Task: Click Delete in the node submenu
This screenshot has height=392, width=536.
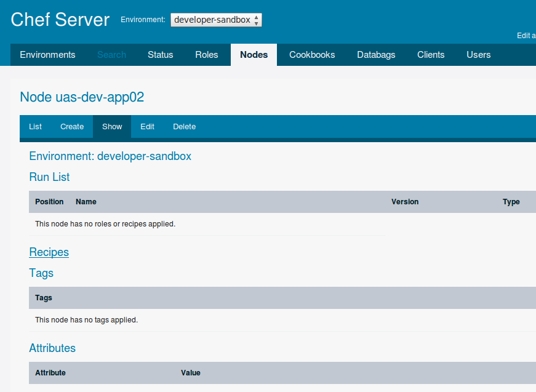Action: coord(184,126)
